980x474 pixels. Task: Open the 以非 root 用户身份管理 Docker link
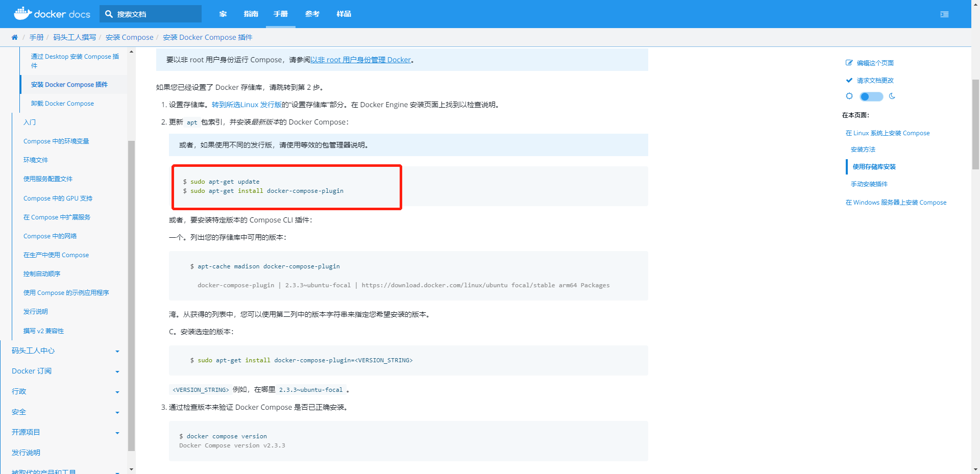click(361, 60)
